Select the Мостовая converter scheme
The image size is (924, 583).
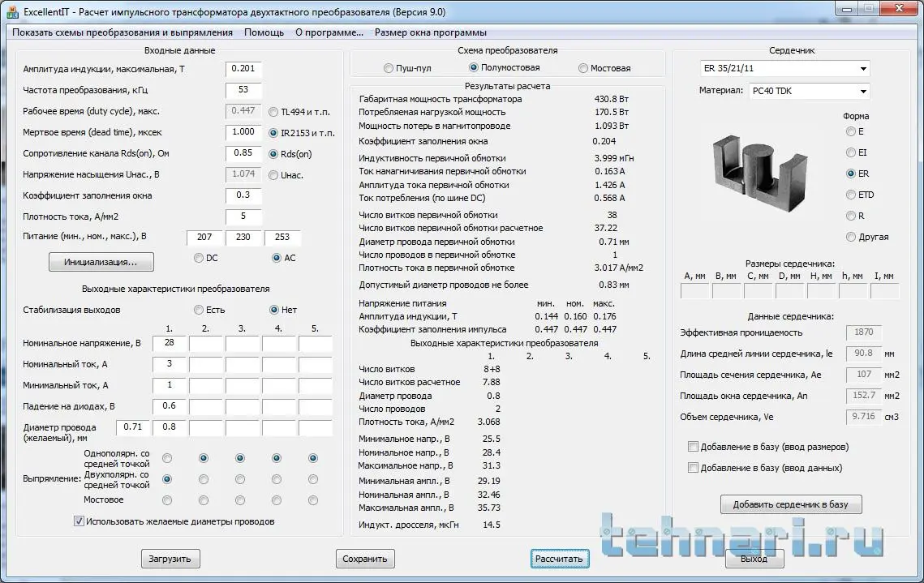[x=604, y=68]
